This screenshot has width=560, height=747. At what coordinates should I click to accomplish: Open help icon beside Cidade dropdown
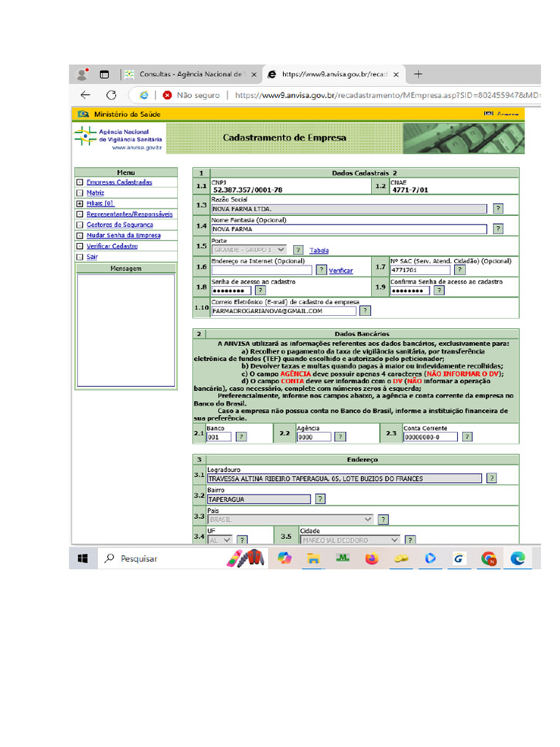point(410,541)
